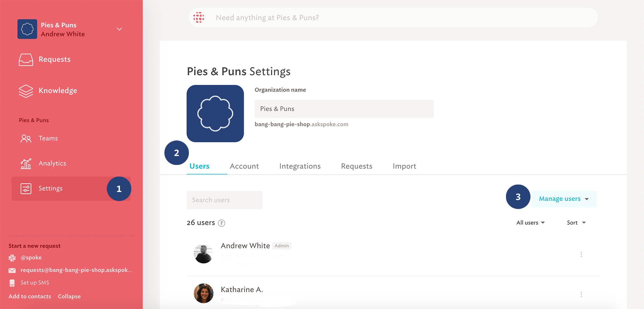This screenshot has height=309, width=644.
Task: Click the email envelope icon
Action: pyautogui.click(x=12, y=270)
